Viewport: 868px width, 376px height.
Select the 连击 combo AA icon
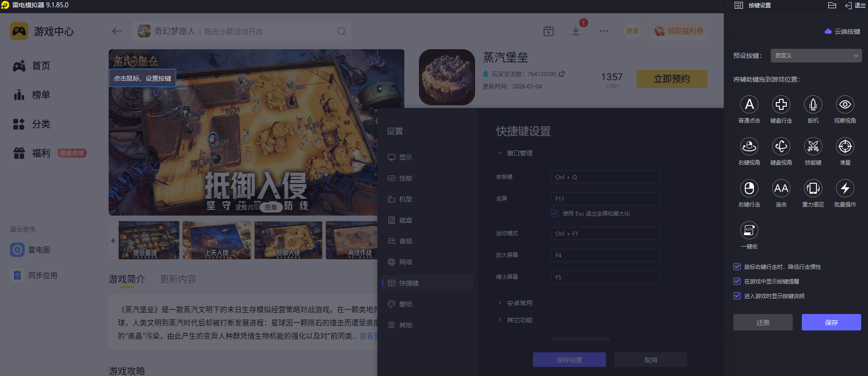click(781, 188)
